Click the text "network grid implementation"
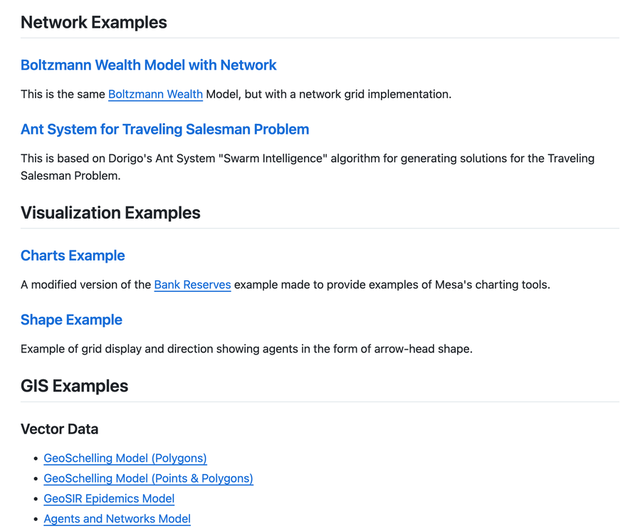Image resolution: width=640 pixels, height=531 pixels. pyautogui.click(x=376, y=94)
